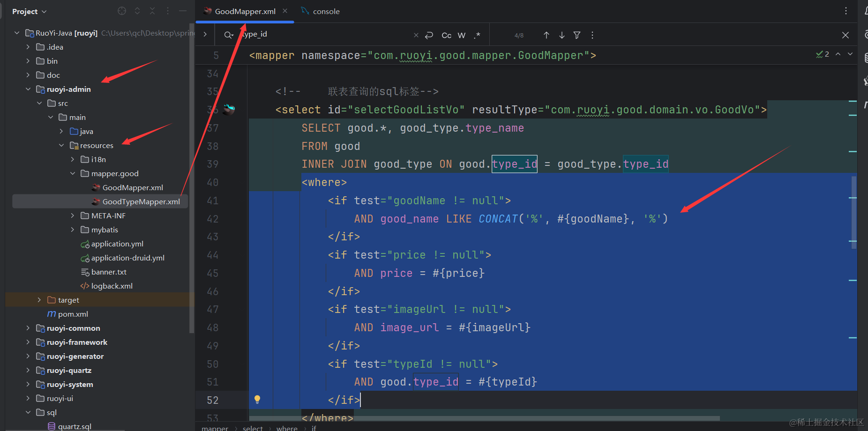Insert new line in search field
The height and width of the screenshot is (431, 868).
[429, 35]
